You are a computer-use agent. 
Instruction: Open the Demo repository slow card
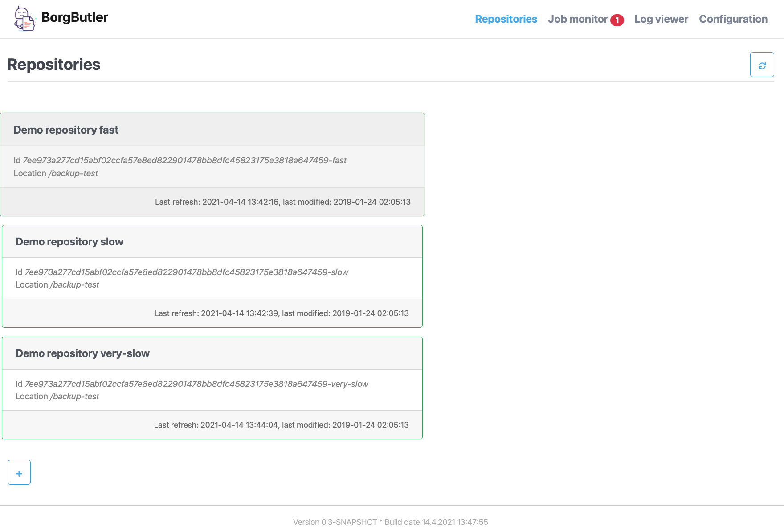pos(212,276)
